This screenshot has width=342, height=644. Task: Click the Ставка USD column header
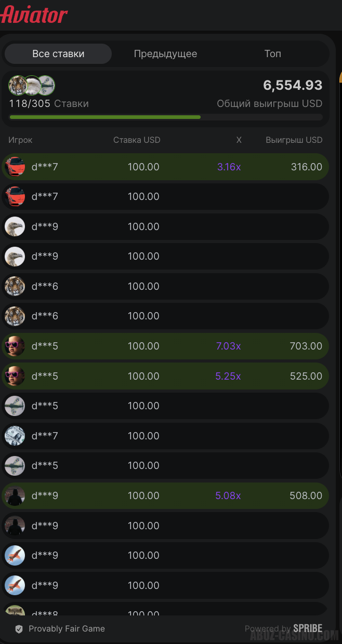(137, 140)
